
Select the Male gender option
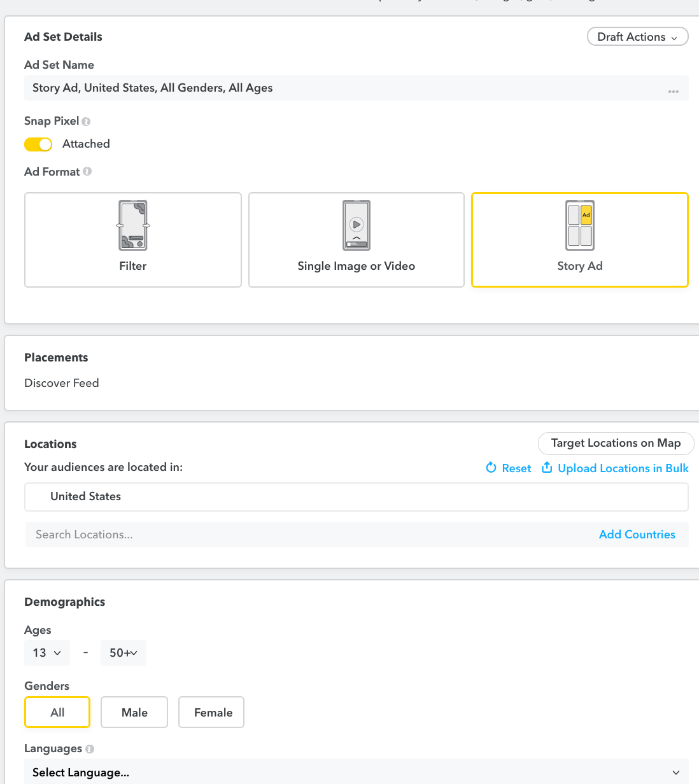(x=134, y=712)
